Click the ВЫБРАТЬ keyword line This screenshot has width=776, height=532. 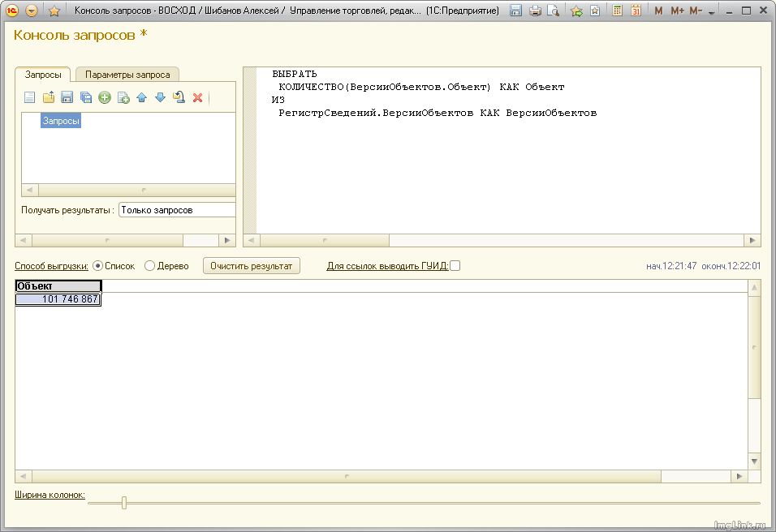point(295,74)
